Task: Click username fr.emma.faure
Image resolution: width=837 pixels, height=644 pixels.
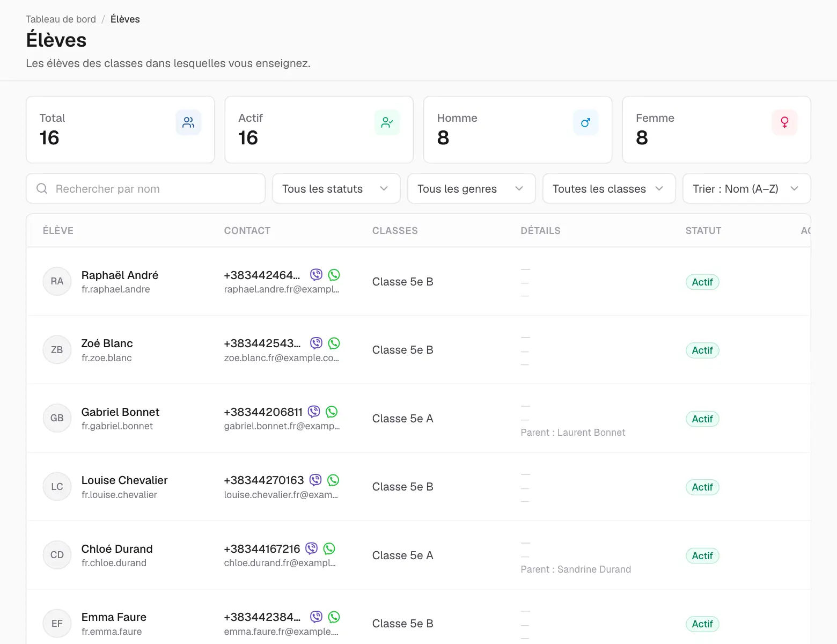Action: click(x=112, y=632)
